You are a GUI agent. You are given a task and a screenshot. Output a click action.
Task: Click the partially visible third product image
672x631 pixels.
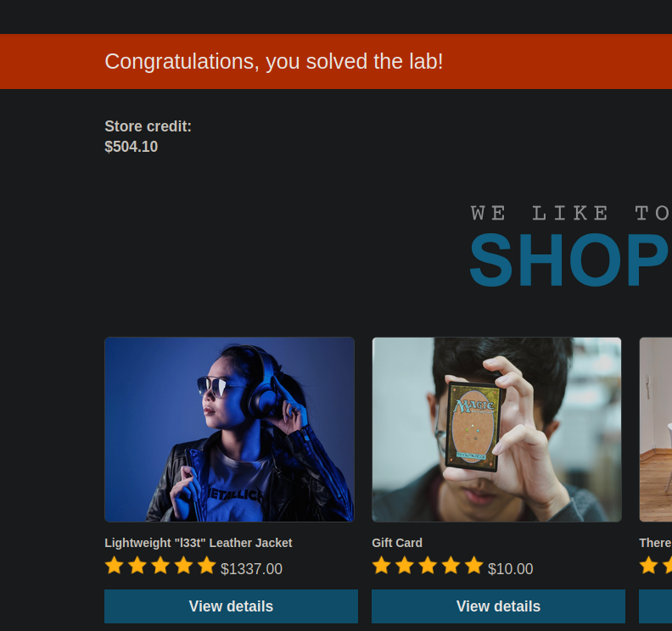pyautogui.click(x=656, y=430)
